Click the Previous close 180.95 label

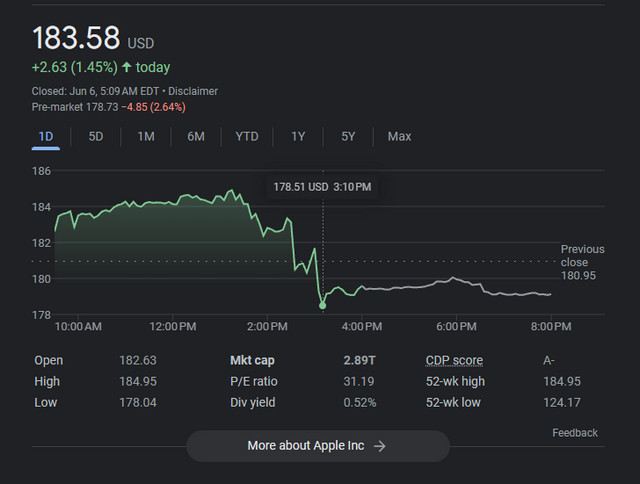(x=582, y=262)
